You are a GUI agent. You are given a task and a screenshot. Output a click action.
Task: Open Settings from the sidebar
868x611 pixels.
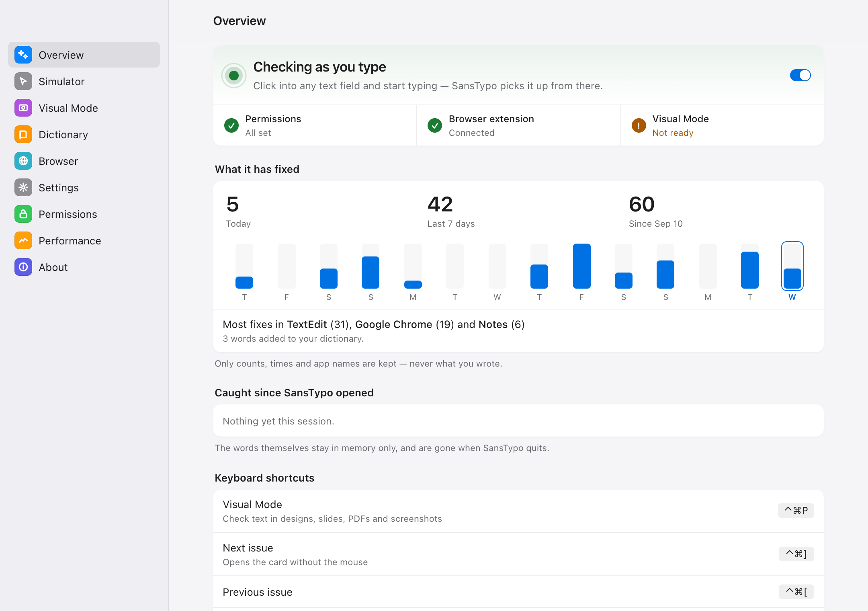pos(84,187)
